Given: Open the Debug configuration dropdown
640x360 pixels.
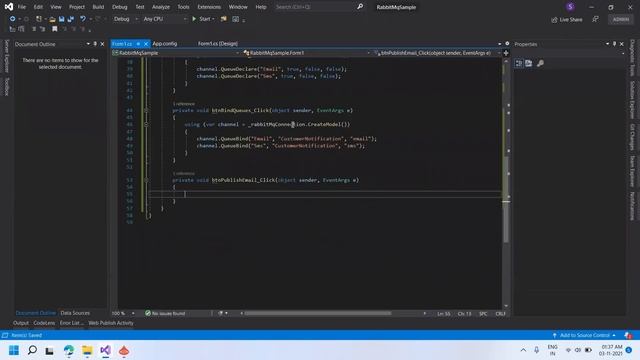Looking at the screenshot, I should pyautogui.click(x=126, y=19).
